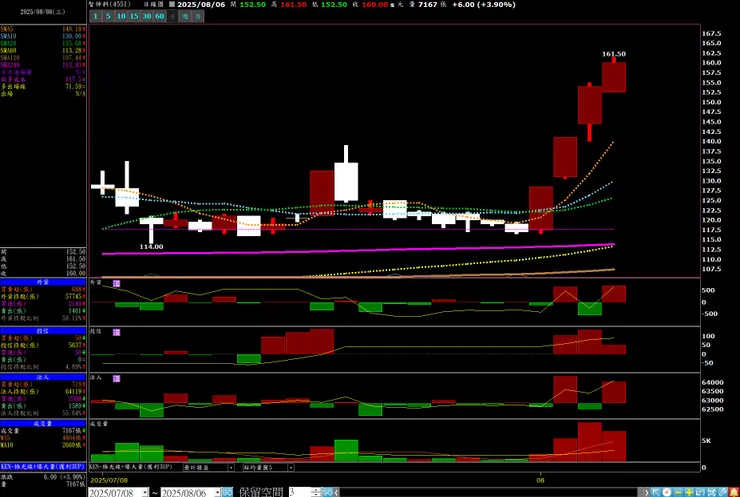Click the purple settings icon in 法人 panel
The height and width of the screenshot is (497, 740).
117,379
